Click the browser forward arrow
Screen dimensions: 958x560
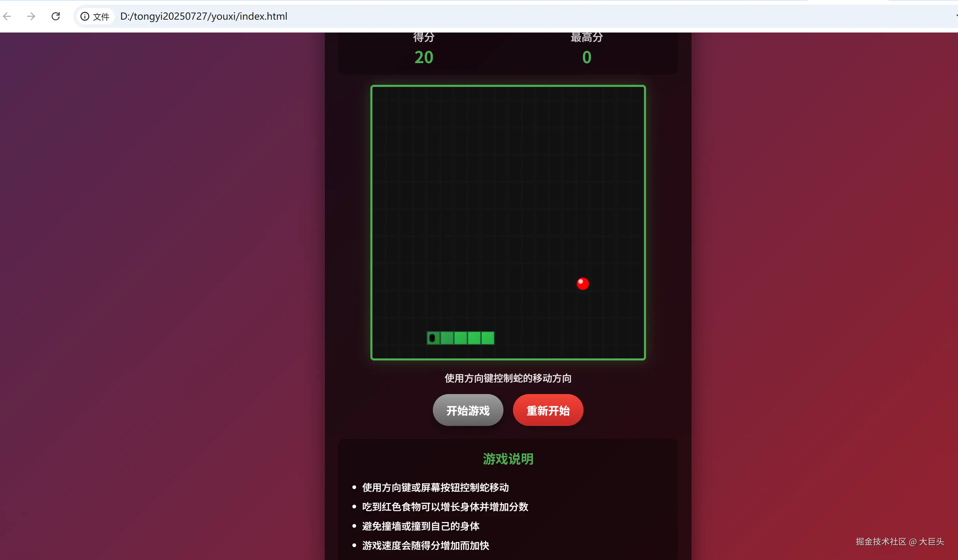(x=31, y=16)
